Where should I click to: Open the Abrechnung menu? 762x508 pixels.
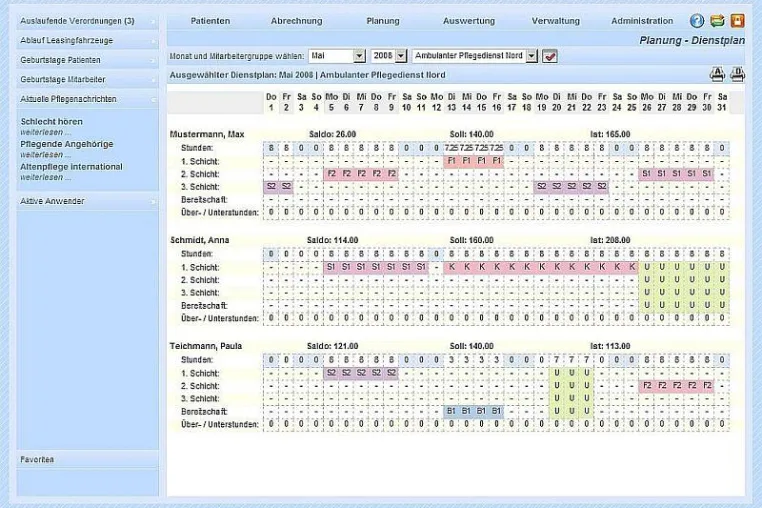(x=296, y=21)
